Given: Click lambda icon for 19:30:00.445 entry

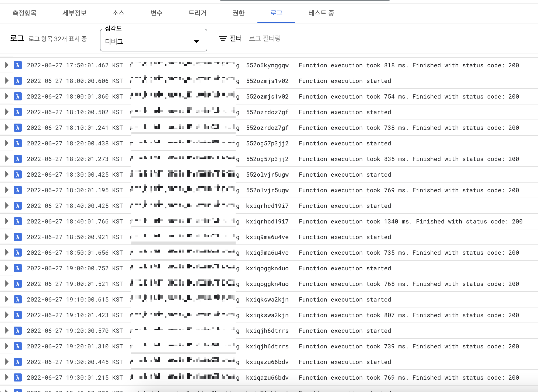Looking at the screenshot, I should click(18, 362).
